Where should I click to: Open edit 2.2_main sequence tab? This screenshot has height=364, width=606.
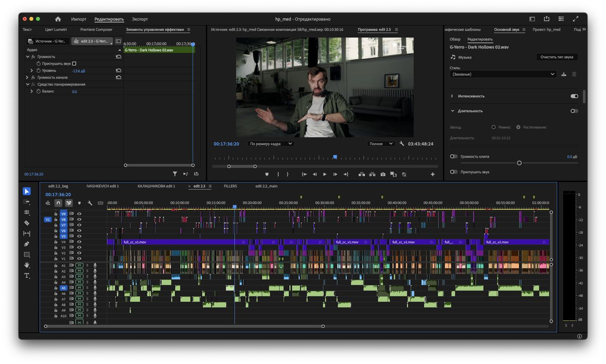(267, 186)
